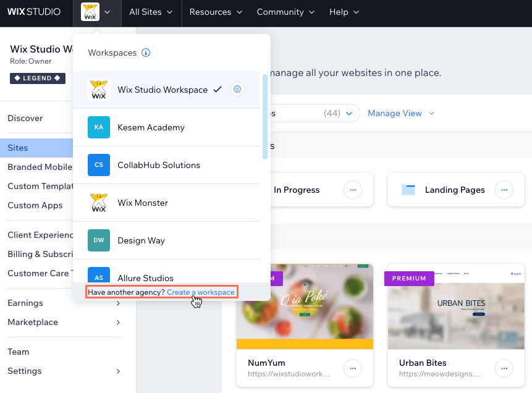This screenshot has height=393, width=532.
Task: Switch to Design Way workspace
Action: point(166,240)
